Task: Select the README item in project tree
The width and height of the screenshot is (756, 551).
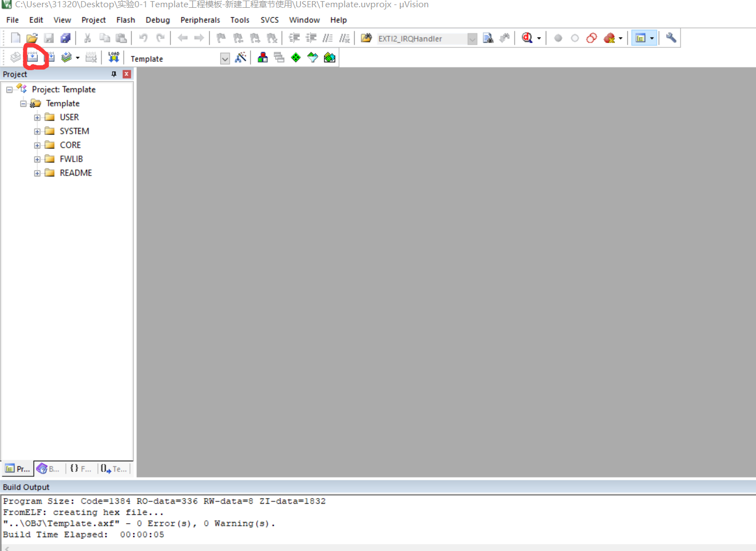Action: pos(75,173)
